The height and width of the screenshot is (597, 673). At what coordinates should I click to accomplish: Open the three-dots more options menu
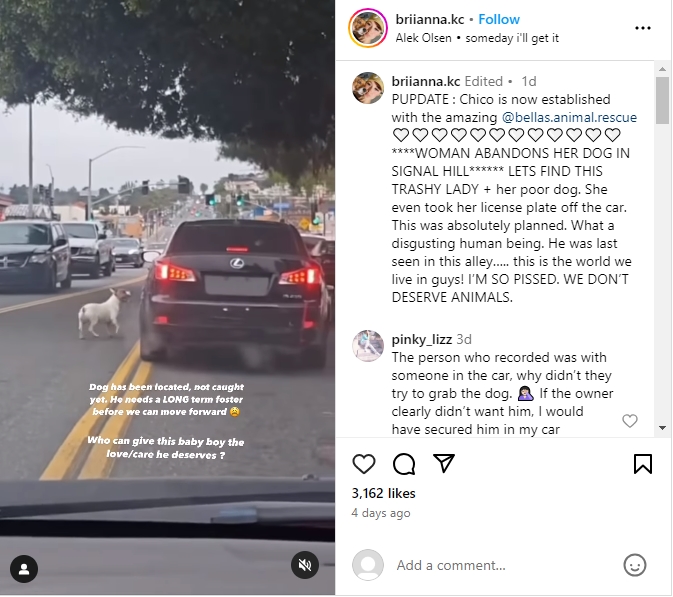643,28
